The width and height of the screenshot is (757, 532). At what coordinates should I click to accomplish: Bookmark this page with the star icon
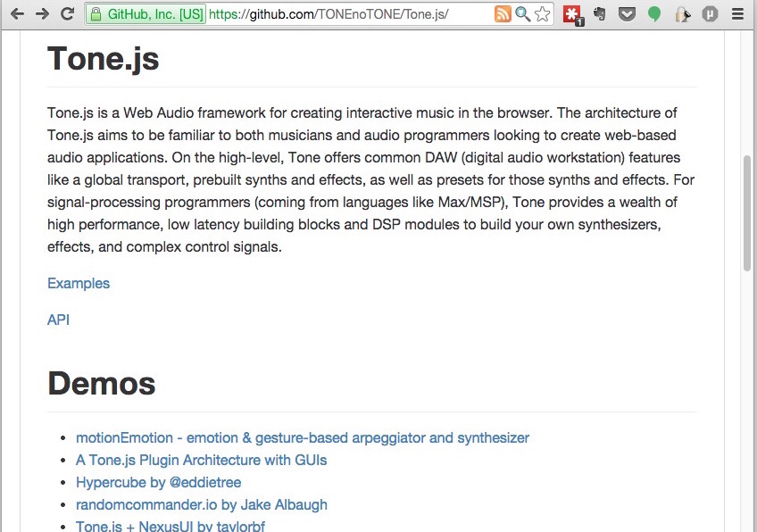pos(542,14)
